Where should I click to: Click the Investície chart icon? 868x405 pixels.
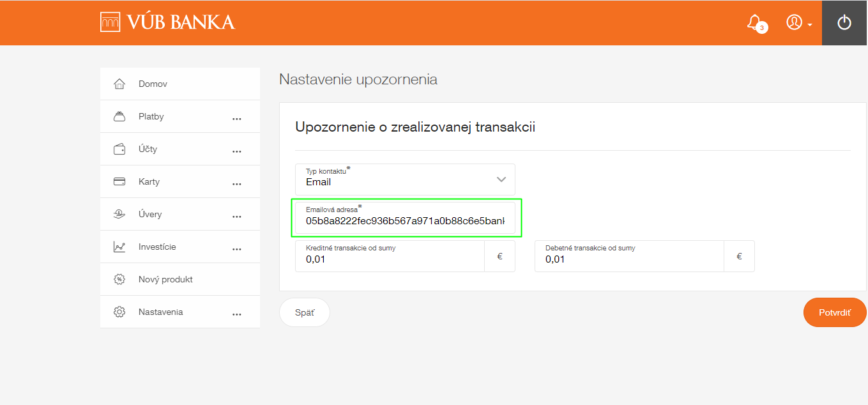click(x=119, y=247)
